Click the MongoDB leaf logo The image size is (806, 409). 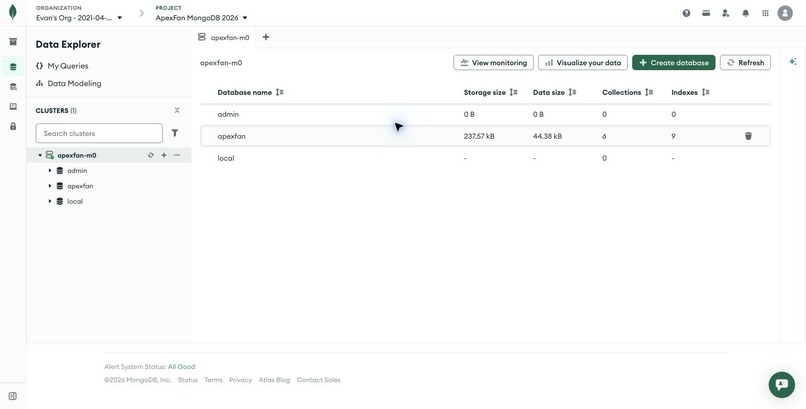13,12
